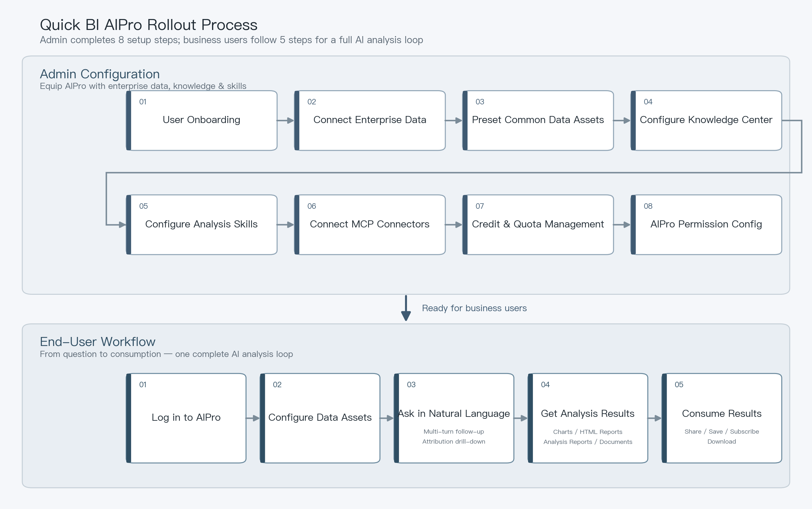Screen dimensions: 812x509
Task: Open the "User Onboarding" step card
Action: [202, 120]
